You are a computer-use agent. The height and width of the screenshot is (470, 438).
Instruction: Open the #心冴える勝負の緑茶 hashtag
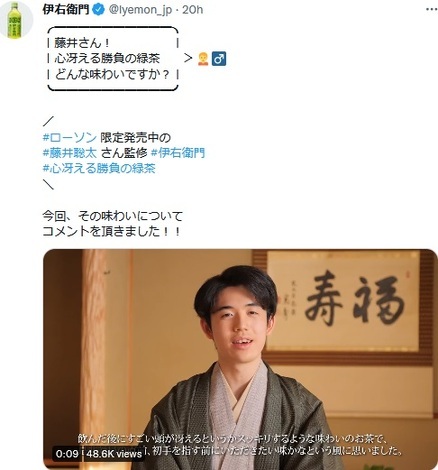99,168
